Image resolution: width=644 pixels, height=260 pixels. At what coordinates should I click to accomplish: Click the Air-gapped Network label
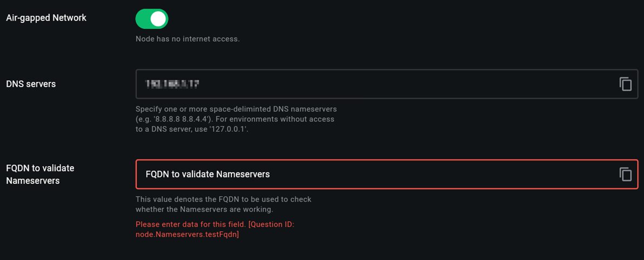click(47, 18)
